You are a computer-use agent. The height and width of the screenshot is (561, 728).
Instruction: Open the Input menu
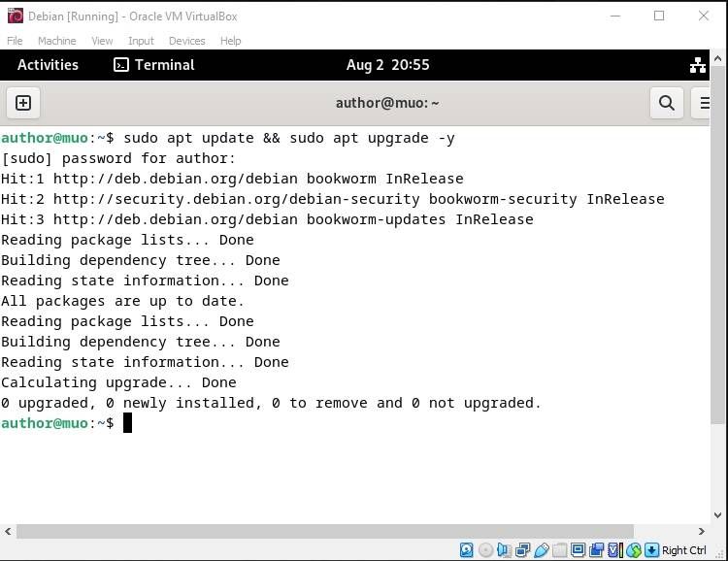pyautogui.click(x=141, y=41)
